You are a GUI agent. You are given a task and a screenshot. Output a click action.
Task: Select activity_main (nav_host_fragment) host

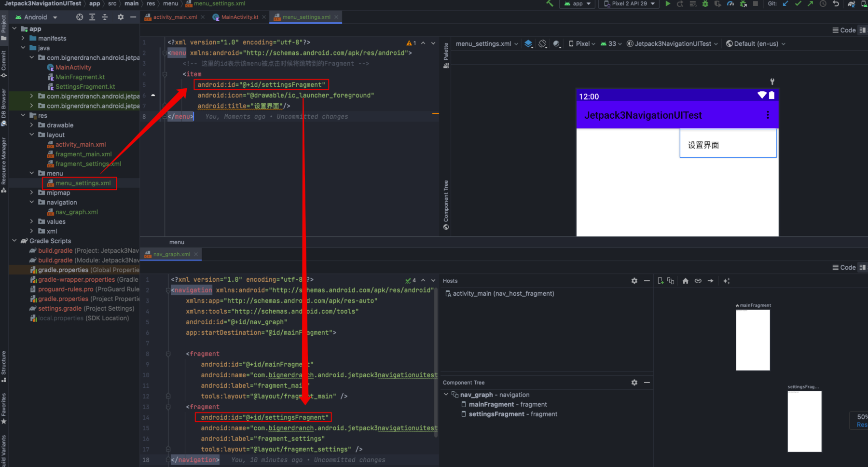tap(499, 294)
